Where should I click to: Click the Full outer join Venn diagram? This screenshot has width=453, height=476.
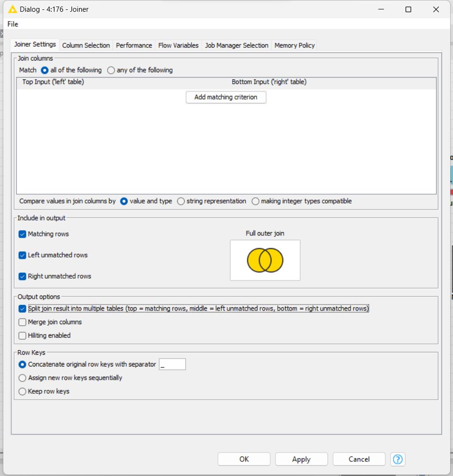point(265,260)
